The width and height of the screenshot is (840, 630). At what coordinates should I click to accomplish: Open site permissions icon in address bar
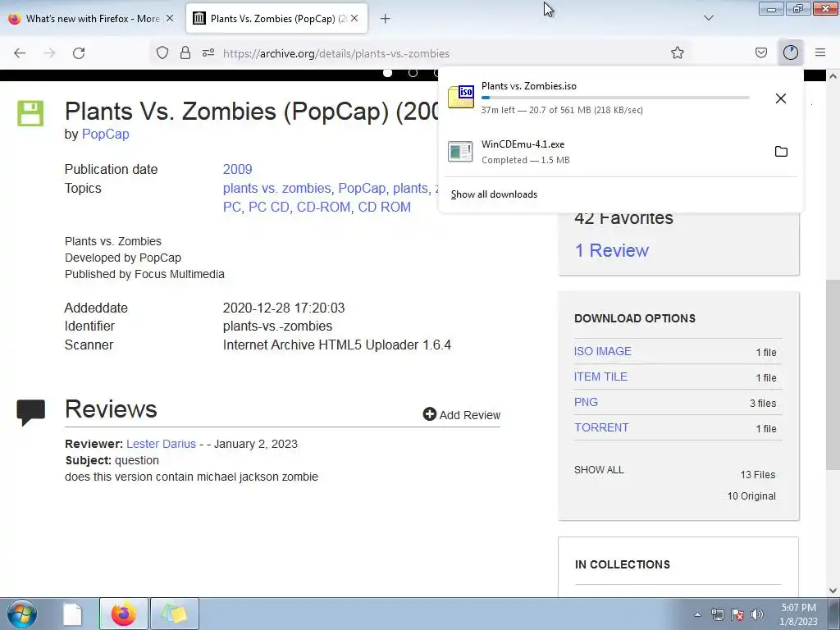point(208,52)
